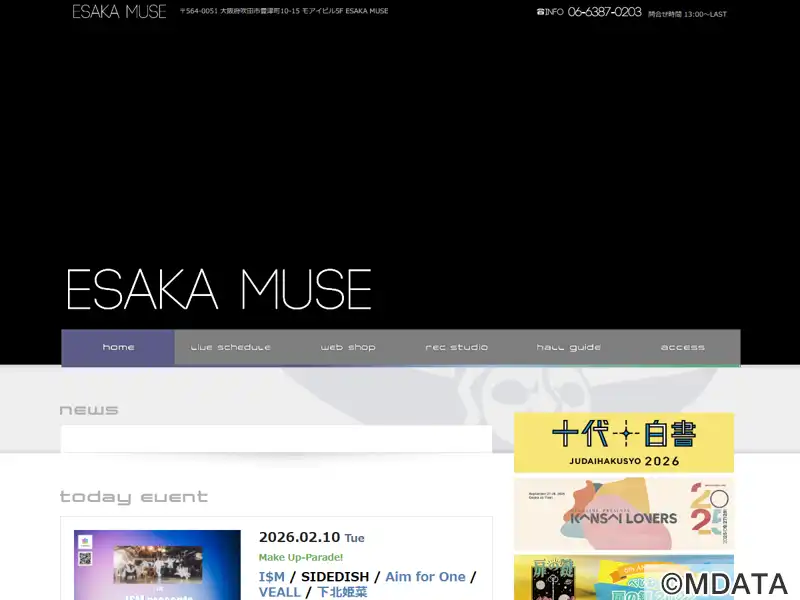Image resolution: width=800 pixels, height=600 pixels.
Task: Open the today event flyer thumbnail
Action: click(x=157, y=565)
